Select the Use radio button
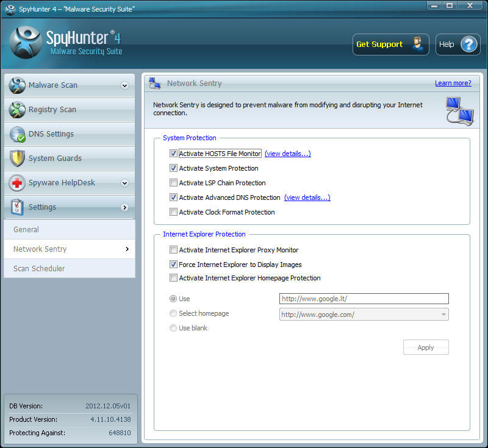 pos(173,299)
